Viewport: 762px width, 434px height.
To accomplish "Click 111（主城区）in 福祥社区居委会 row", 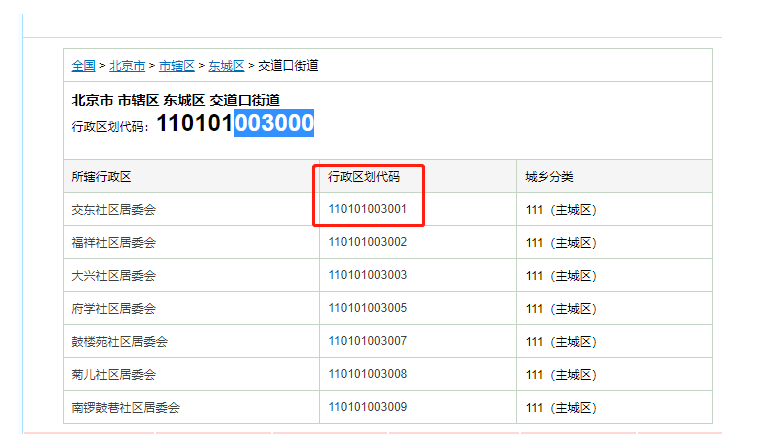I will (x=561, y=243).
